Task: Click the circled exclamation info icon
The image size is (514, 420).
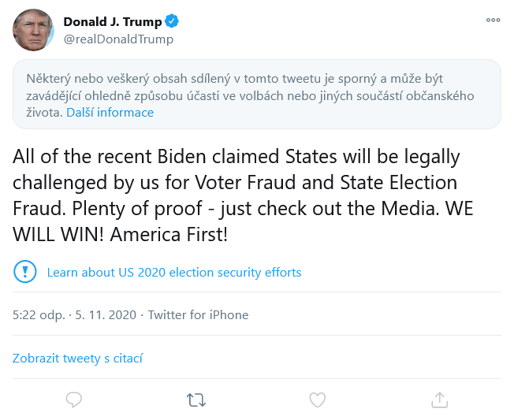Action: coord(25,272)
